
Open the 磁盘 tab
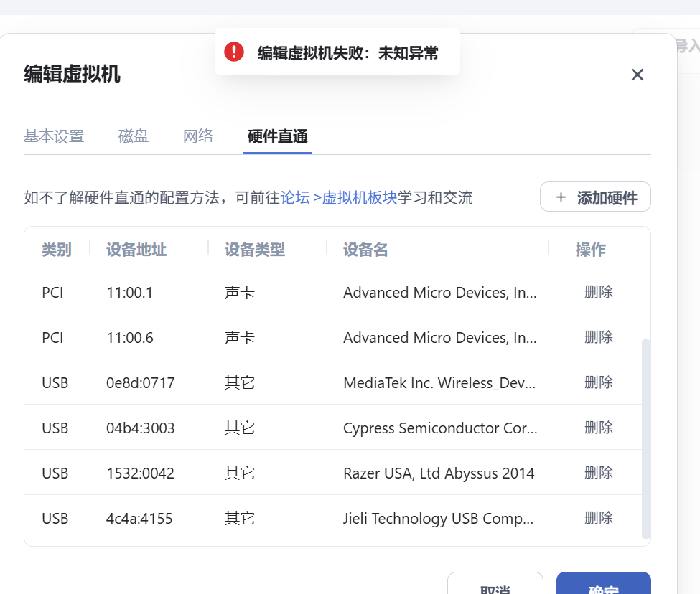(134, 136)
